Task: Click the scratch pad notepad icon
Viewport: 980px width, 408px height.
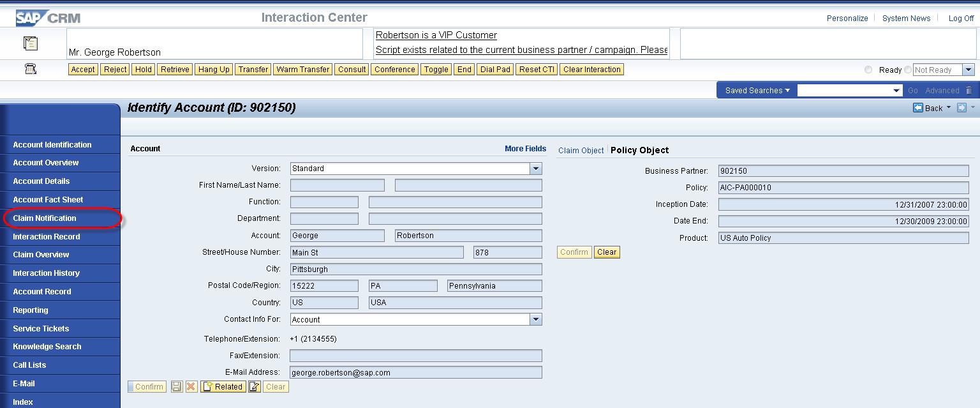Action: pyautogui.click(x=31, y=43)
